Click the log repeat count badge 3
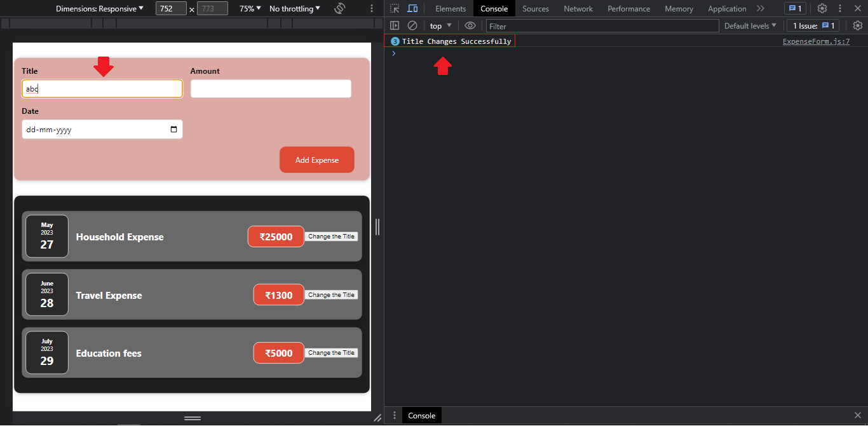Viewport: 868px width, 426px height. [x=395, y=41]
